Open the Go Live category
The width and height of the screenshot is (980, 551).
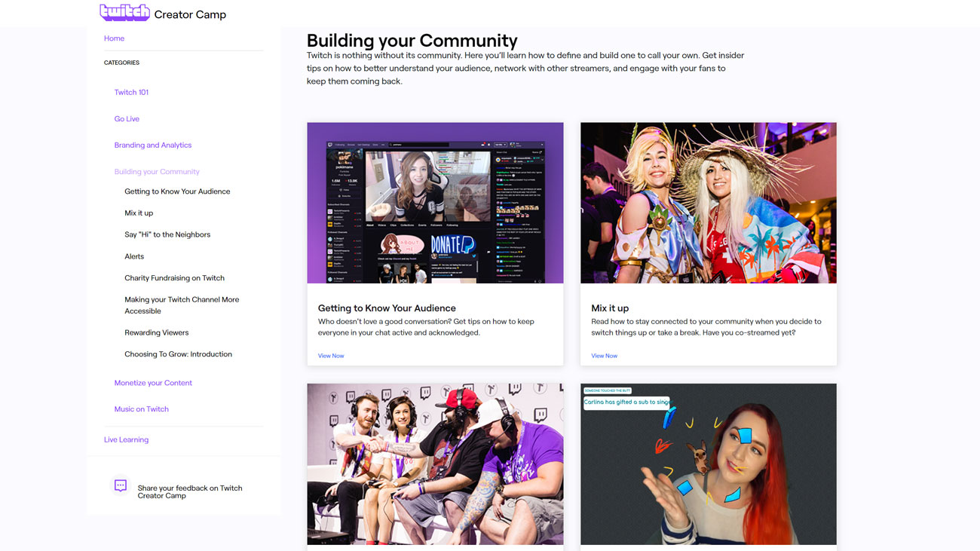(127, 118)
